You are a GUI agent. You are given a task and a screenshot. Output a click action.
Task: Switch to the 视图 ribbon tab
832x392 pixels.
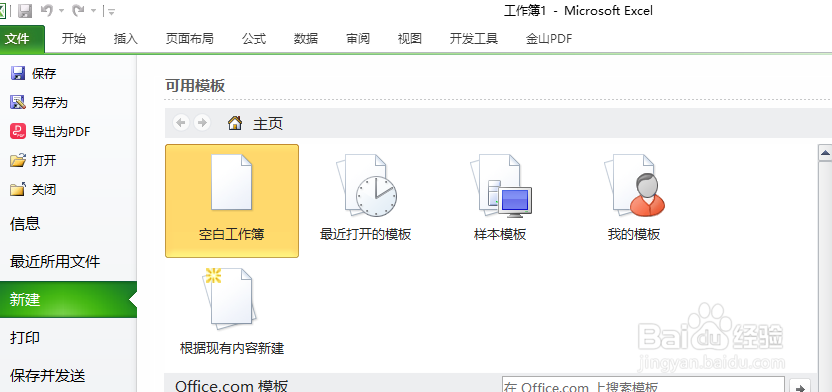coord(410,39)
